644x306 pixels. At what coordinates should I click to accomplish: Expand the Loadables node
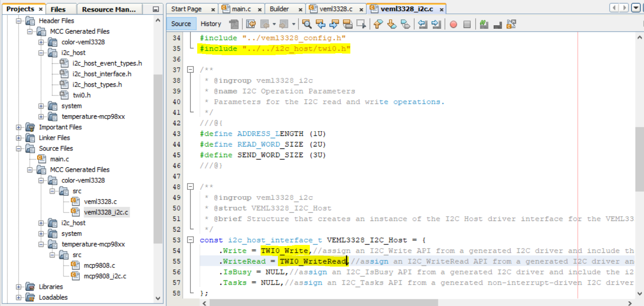[19, 297]
